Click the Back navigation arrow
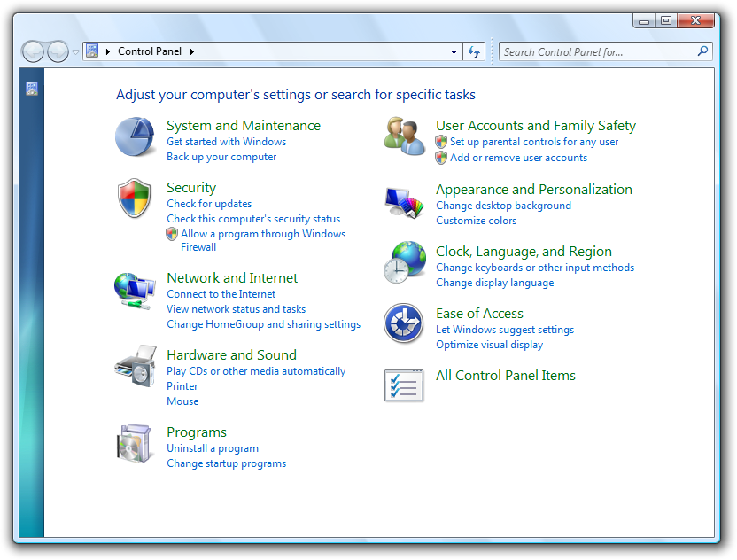This screenshot has width=737, height=560. click(x=33, y=51)
